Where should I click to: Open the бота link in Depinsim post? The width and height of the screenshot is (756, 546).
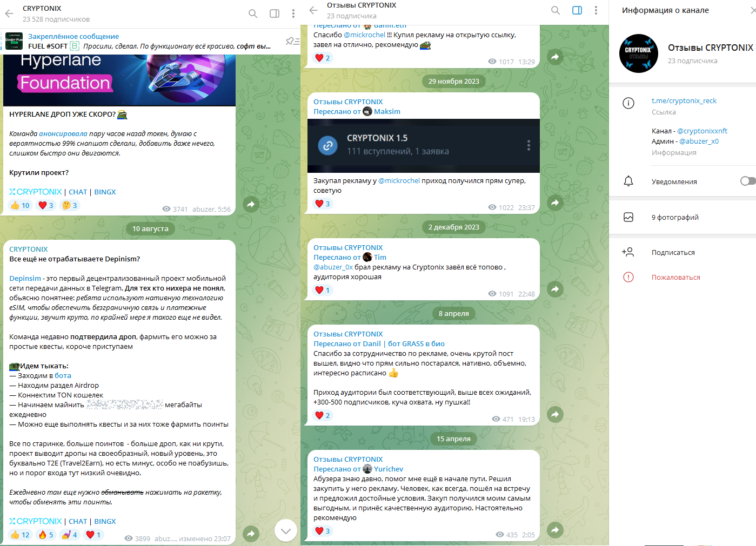click(63, 375)
